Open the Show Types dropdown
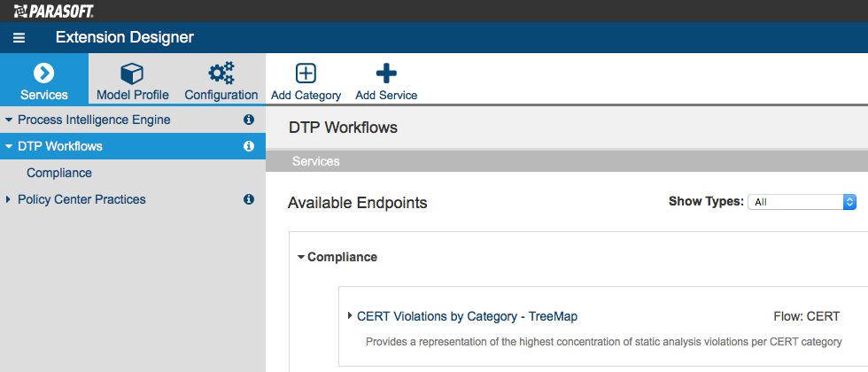 pyautogui.click(x=802, y=202)
